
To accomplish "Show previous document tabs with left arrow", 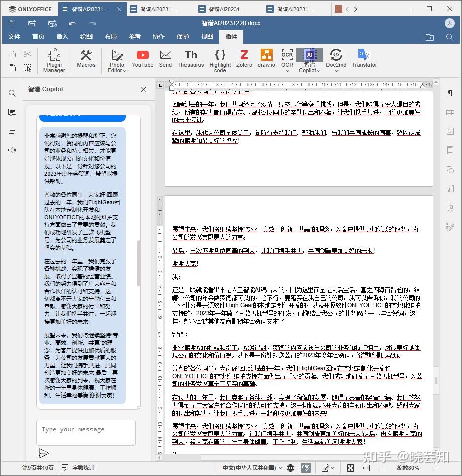I will pyautogui.click(x=347, y=9).
